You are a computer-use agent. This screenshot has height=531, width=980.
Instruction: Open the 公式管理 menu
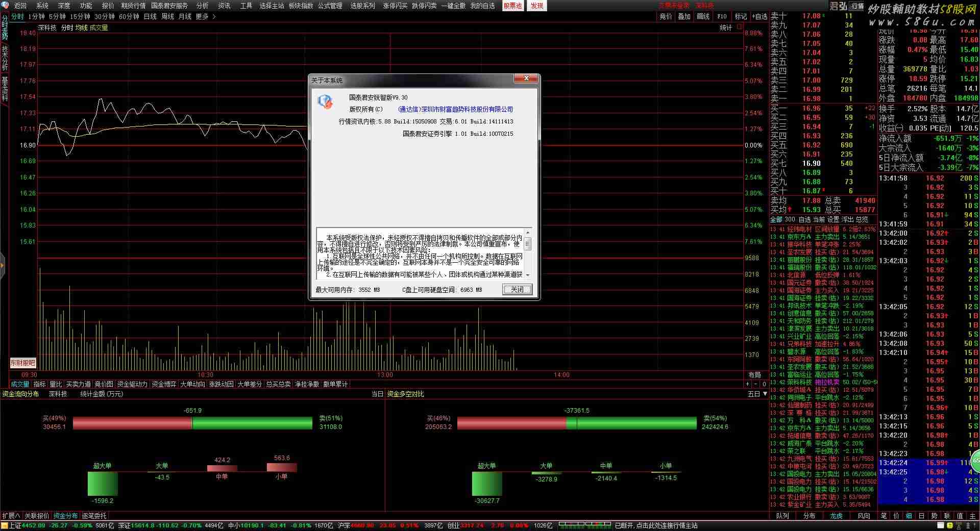330,6
